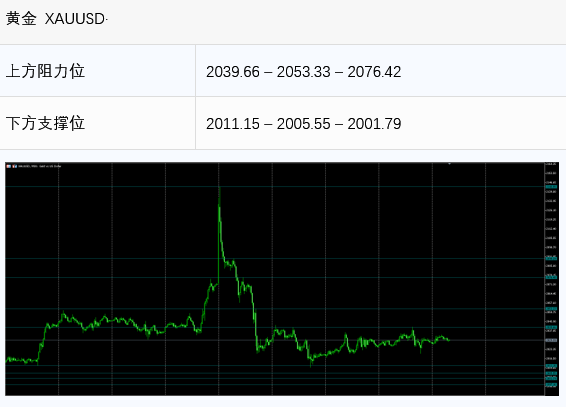Select the bottommost teal price label on axis

point(551,385)
